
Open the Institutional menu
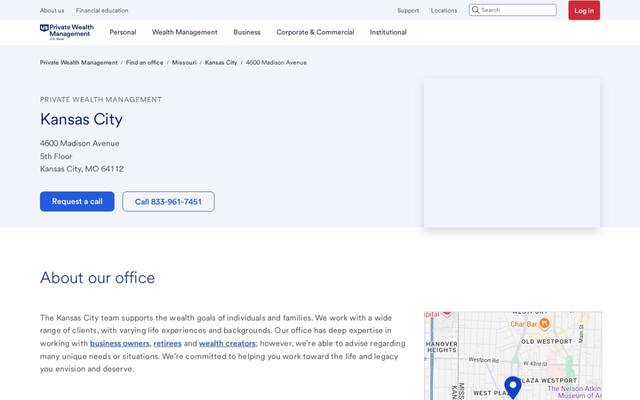[388, 32]
